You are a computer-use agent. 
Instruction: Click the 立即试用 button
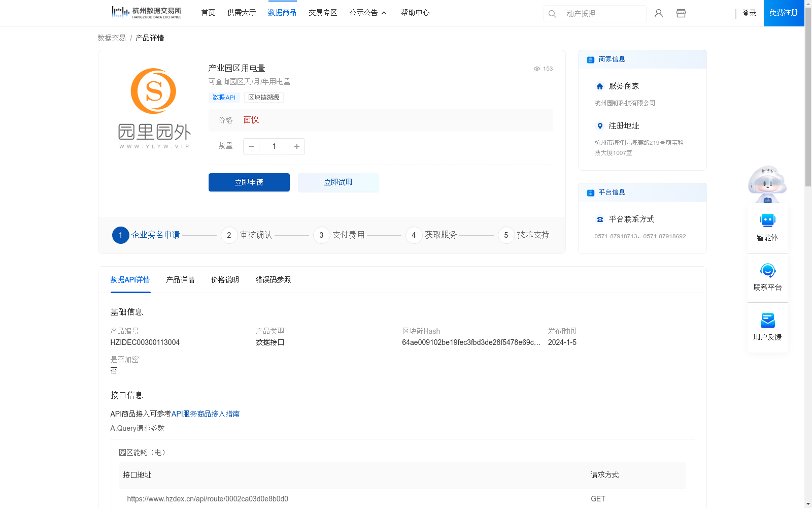tap(339, 182)
